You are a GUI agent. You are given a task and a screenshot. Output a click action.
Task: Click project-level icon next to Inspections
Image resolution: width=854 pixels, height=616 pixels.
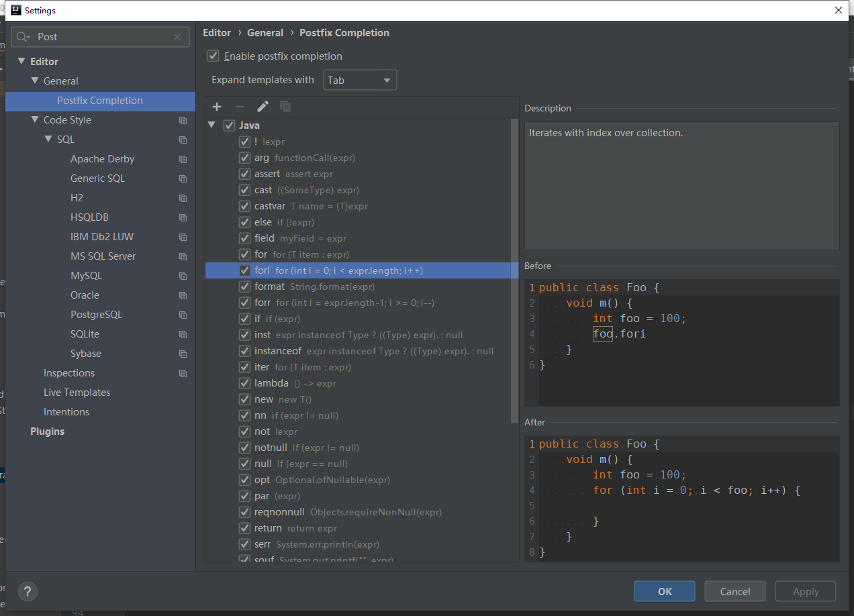pos(183,373)
